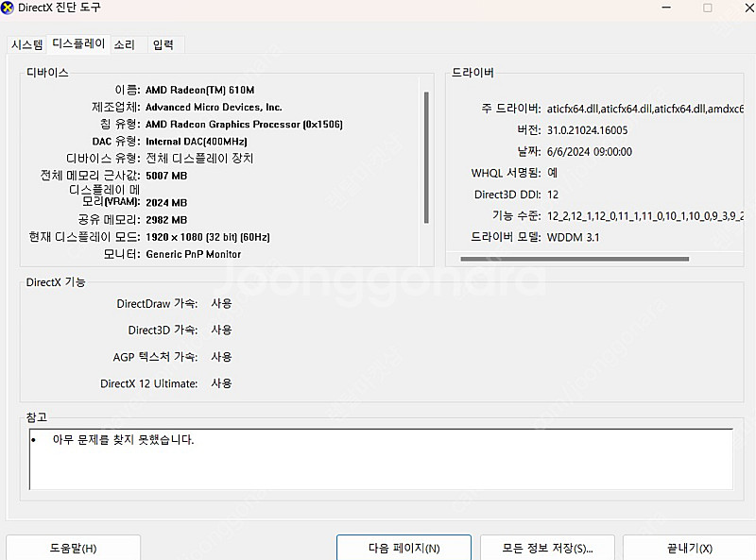
Task: Click the DirectX logo icon in title bar
Action: [x=8, y=8]
